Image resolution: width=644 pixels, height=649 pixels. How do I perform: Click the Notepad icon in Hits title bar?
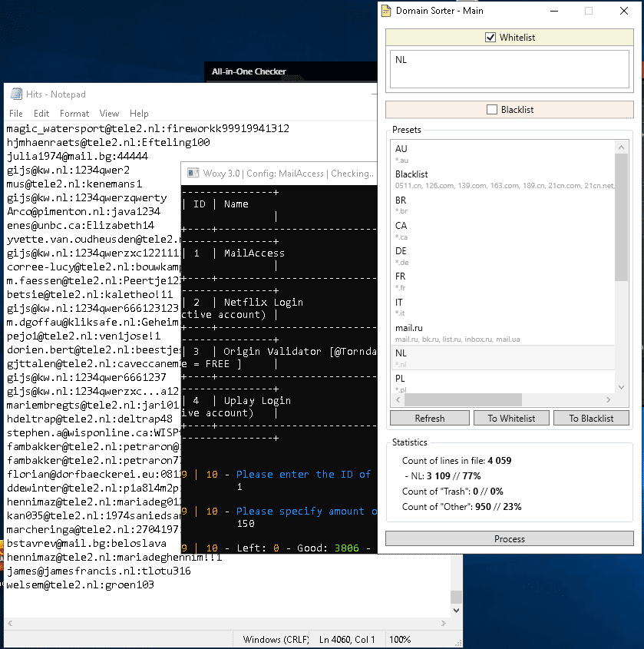(x=15, y=94)
